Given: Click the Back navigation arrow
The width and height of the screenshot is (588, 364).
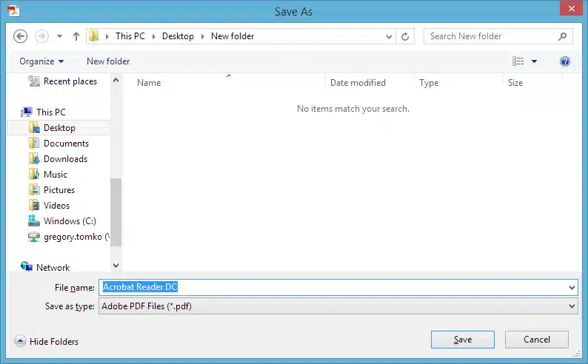Looking at the screenshot, I should point(21,36).
